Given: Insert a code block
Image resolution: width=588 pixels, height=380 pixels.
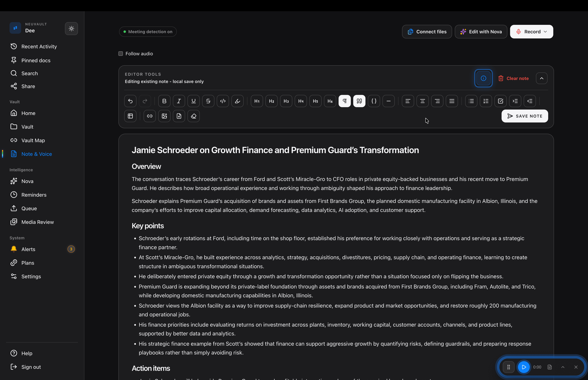Looking at the screenshot, I should point(374,101).
